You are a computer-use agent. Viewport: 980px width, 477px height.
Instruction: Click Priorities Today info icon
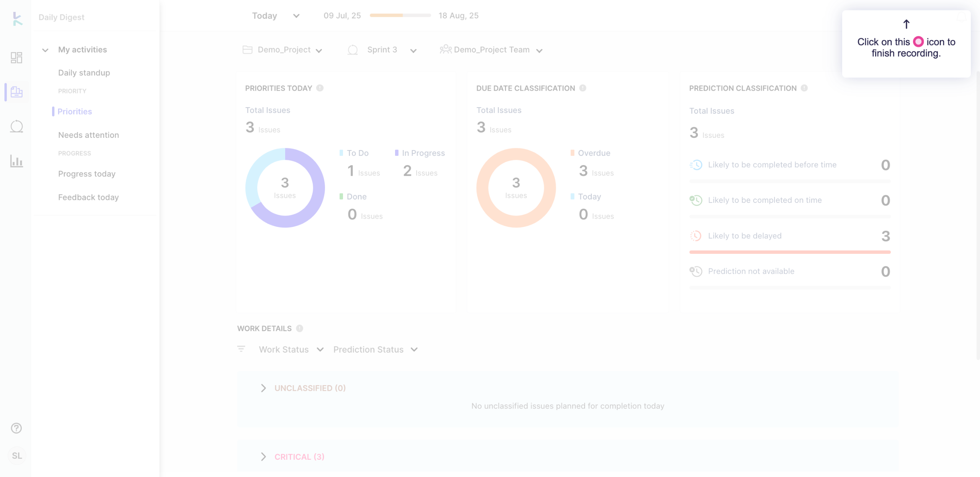point(320,88)
